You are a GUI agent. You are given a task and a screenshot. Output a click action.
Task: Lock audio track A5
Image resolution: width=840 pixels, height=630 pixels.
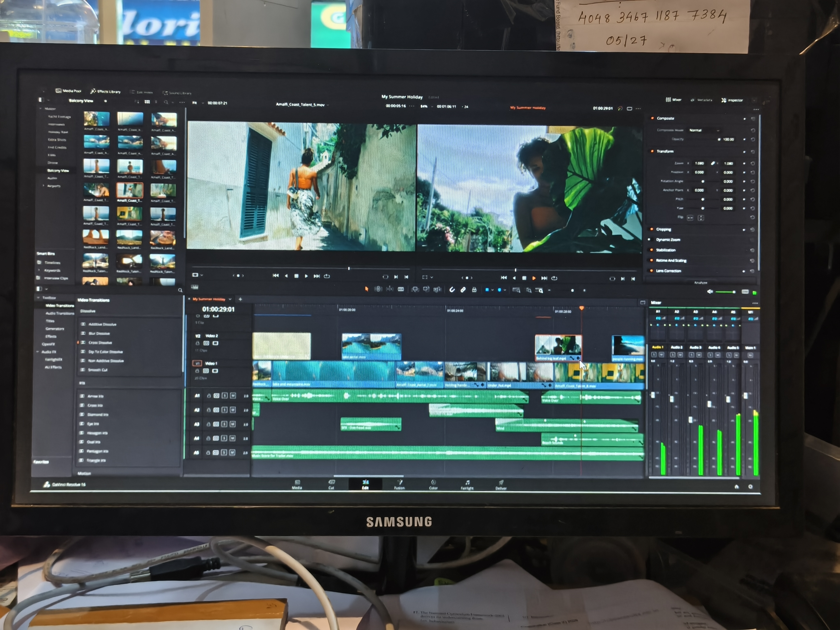pos(208,453)
